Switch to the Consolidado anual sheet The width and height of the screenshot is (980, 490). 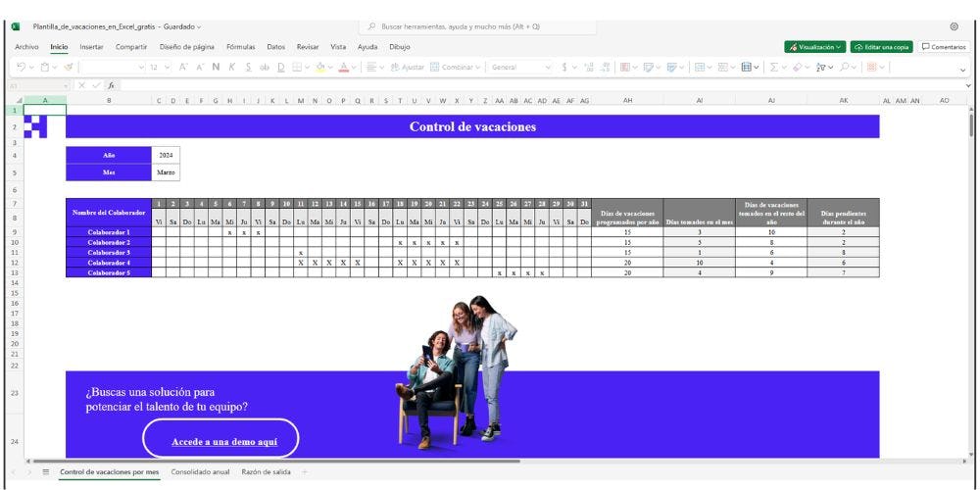coord(200,472)
